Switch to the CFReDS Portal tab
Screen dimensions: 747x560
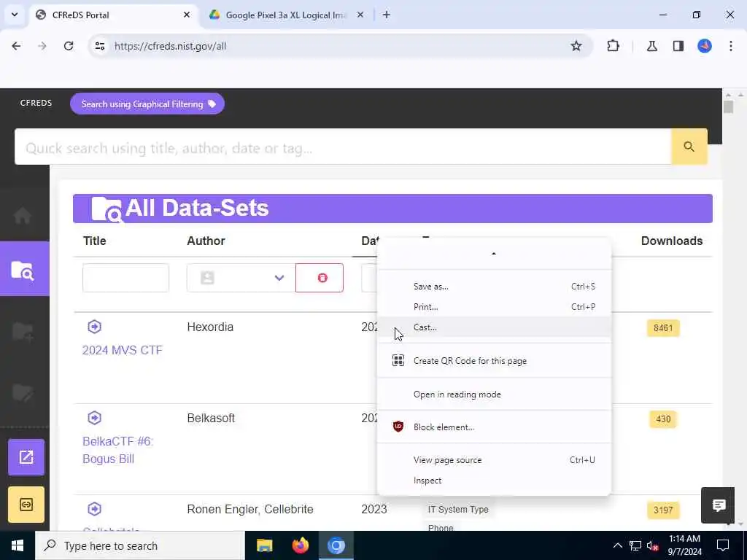[x=114, y=15]
